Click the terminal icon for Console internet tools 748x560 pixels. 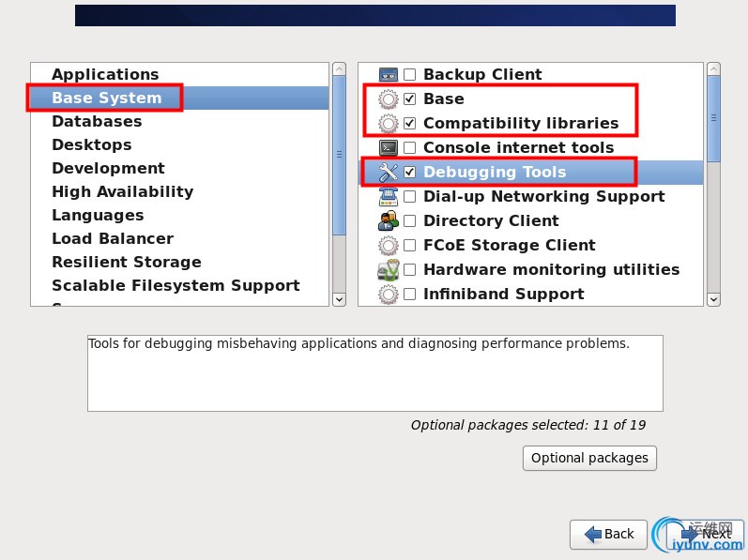point(389,148)
